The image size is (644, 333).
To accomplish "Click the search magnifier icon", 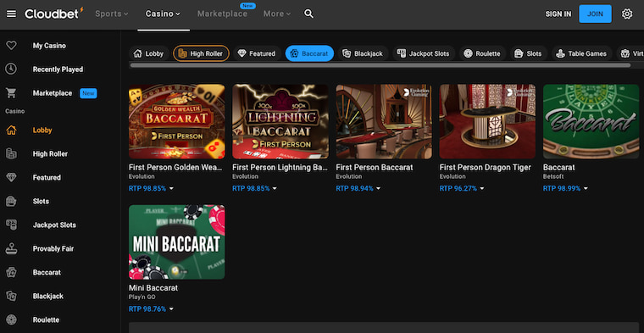I will point(308,14).
